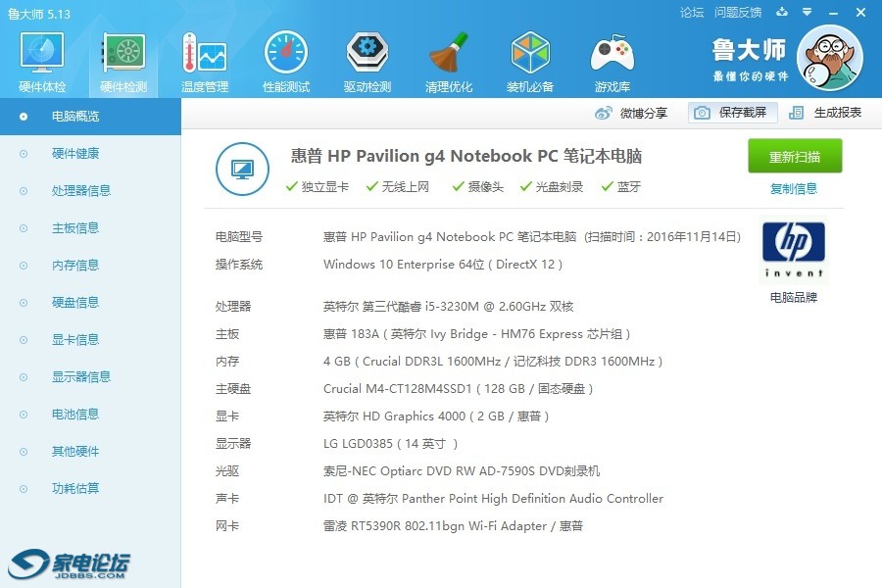Click the i5-3230M processor value
The height and width of the screenshot is (588, 882).
click(448, 306)
